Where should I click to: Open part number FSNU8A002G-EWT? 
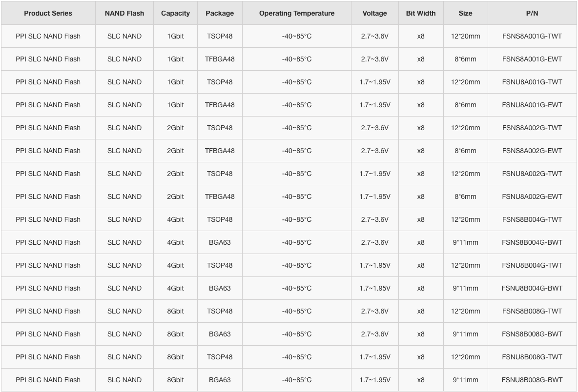(x=532, y=196)
